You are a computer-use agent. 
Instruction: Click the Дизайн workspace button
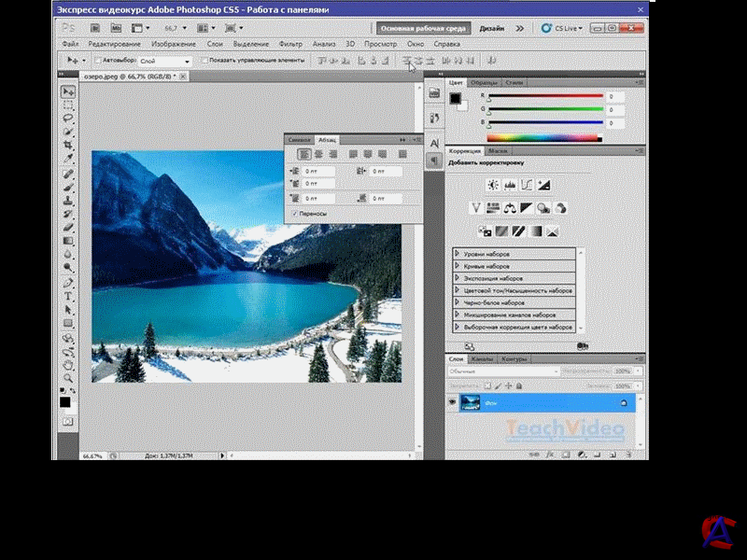[492, 28]
